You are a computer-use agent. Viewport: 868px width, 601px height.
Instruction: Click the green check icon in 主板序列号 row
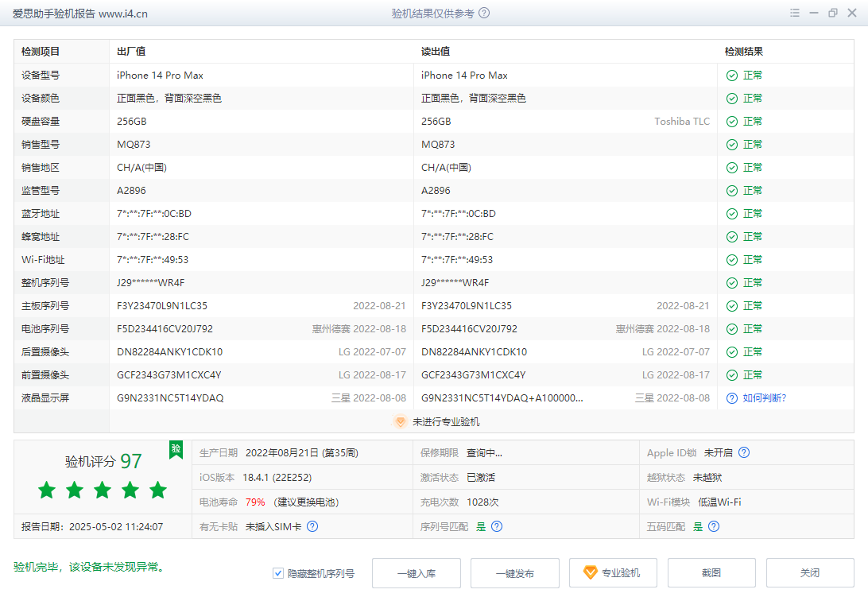[732, 306]
